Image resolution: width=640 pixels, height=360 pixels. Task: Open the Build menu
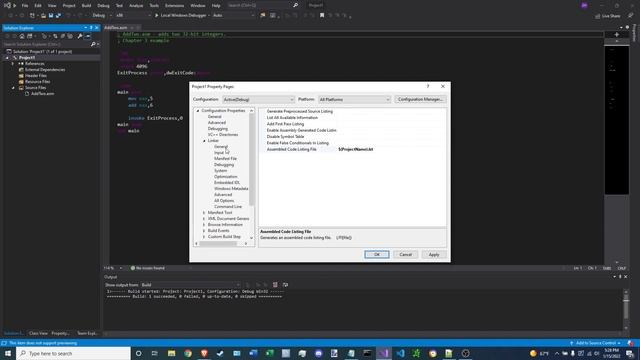[x=87, y=6]
